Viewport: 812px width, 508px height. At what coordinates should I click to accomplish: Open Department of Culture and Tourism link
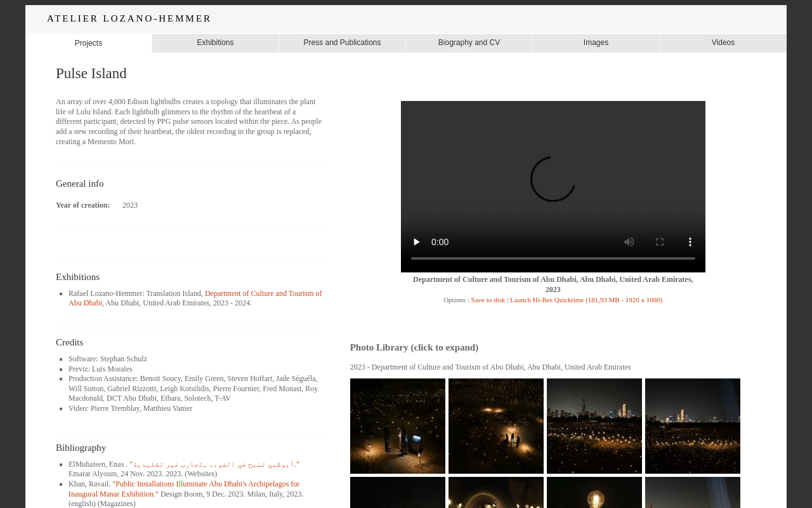click(195, 298)
